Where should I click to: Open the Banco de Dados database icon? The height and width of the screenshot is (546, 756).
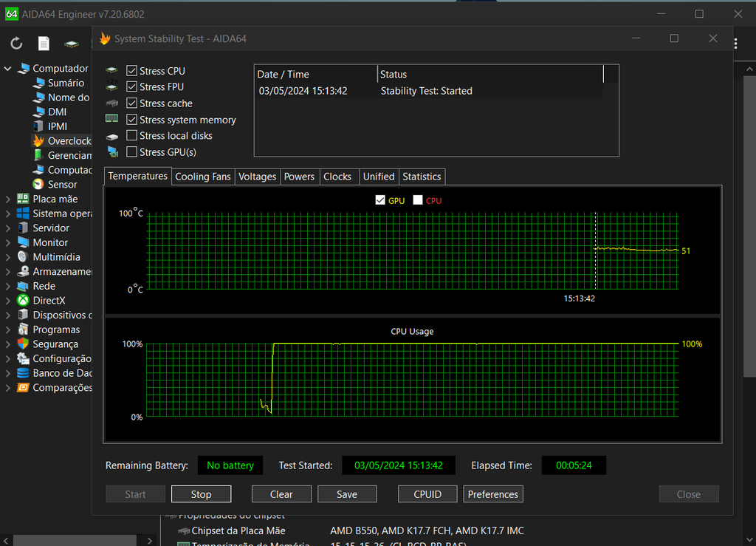click(x=23, y=373)
